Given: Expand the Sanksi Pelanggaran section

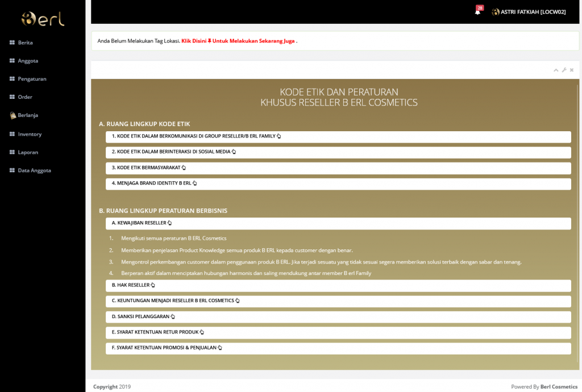Looking at the screenshot, I should pos(143,316).
